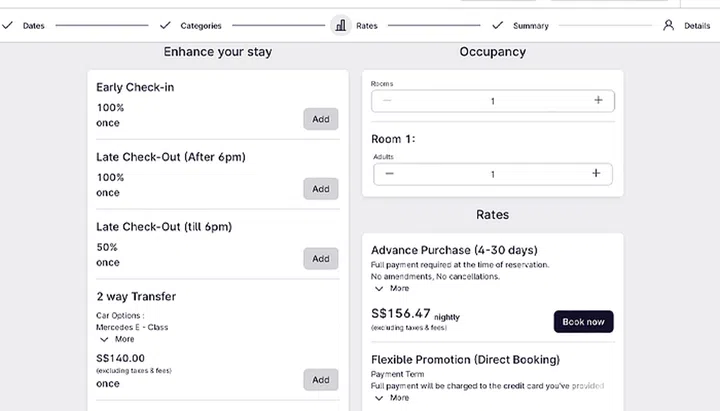Viewport: 720px width, 411px height.
Task: Add Early Check-in to stay
Action: point(320,119)
